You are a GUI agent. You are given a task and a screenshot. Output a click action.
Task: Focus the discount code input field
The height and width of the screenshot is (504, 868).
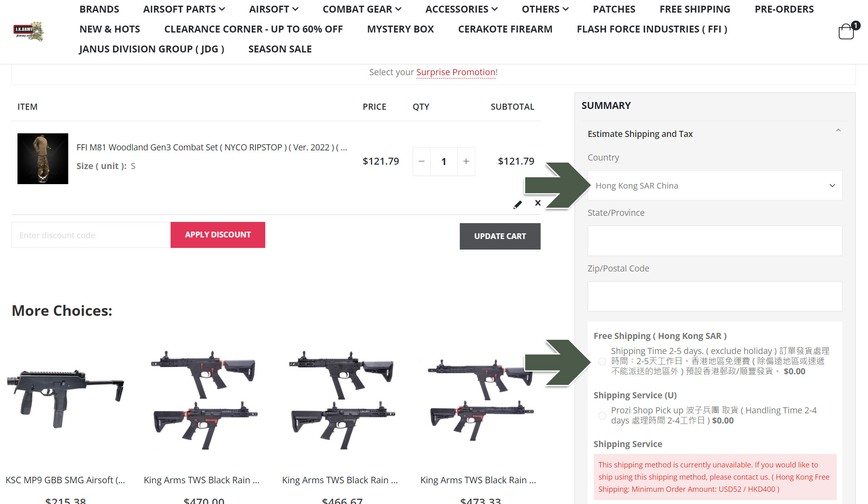[91, 235]
